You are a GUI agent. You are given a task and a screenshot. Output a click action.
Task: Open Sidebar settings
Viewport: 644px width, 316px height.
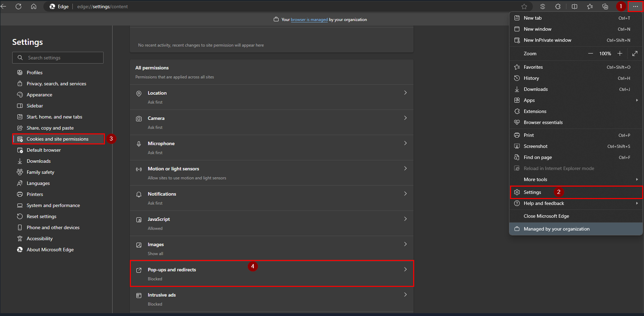[x=58, y=106]
